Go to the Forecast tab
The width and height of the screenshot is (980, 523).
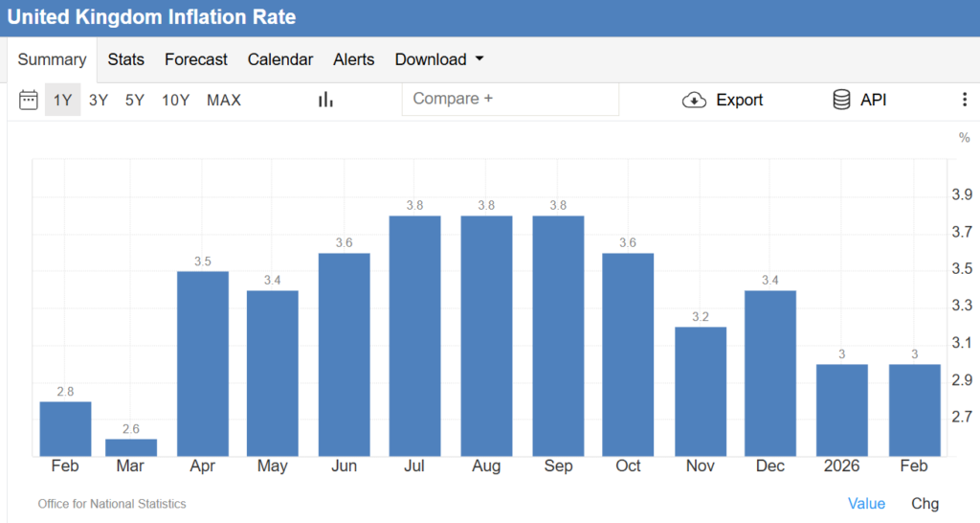(x=196, y=59)
